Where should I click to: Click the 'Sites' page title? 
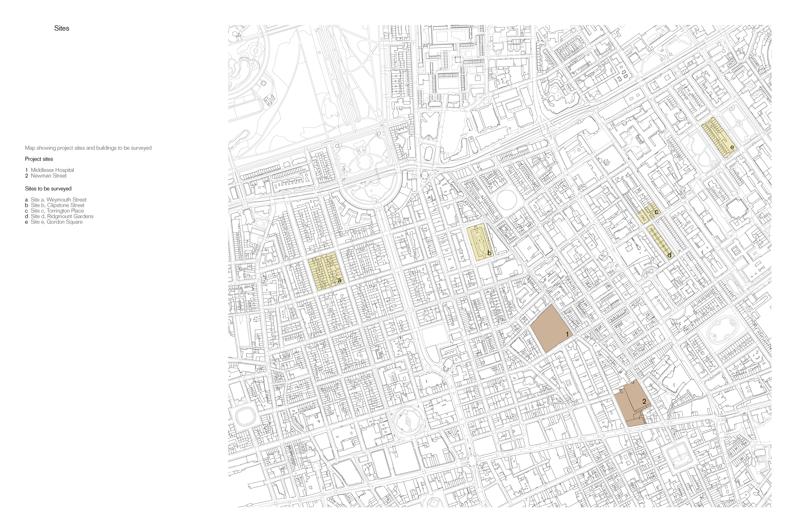pos(62,28)
